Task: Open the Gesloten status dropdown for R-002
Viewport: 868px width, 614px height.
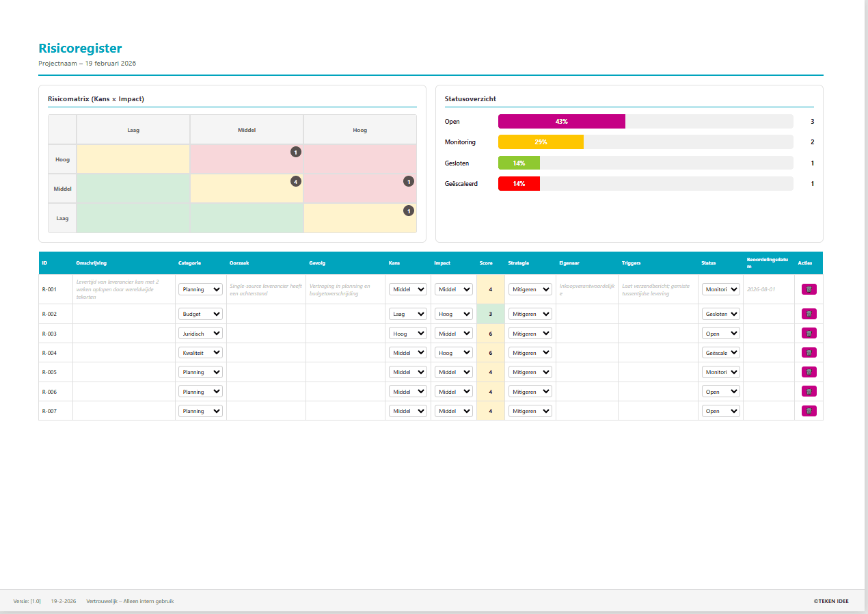Action: (720, 313)
